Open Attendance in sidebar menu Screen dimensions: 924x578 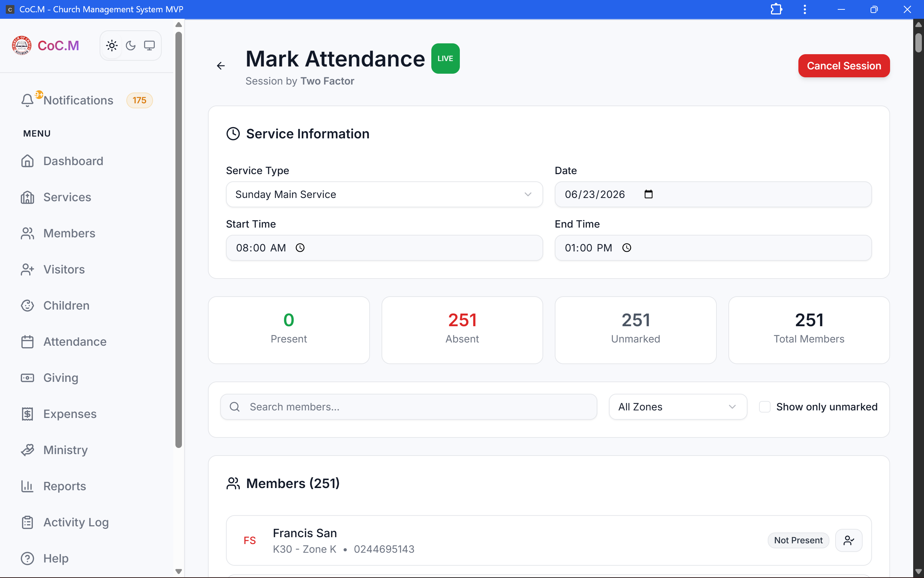pos(75,342)
